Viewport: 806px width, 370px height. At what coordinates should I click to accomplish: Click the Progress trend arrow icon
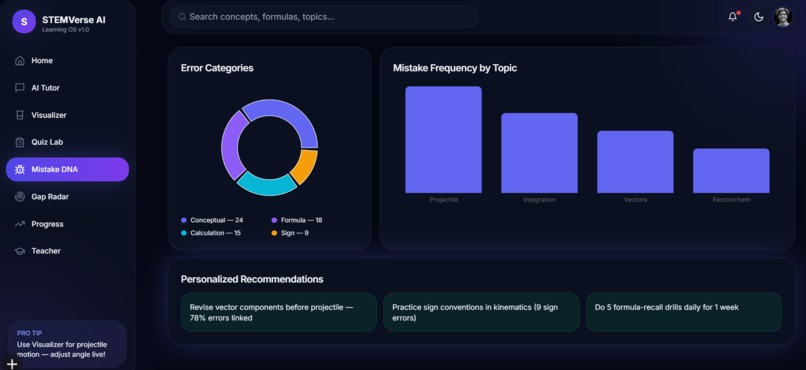[x=20, y=224]
